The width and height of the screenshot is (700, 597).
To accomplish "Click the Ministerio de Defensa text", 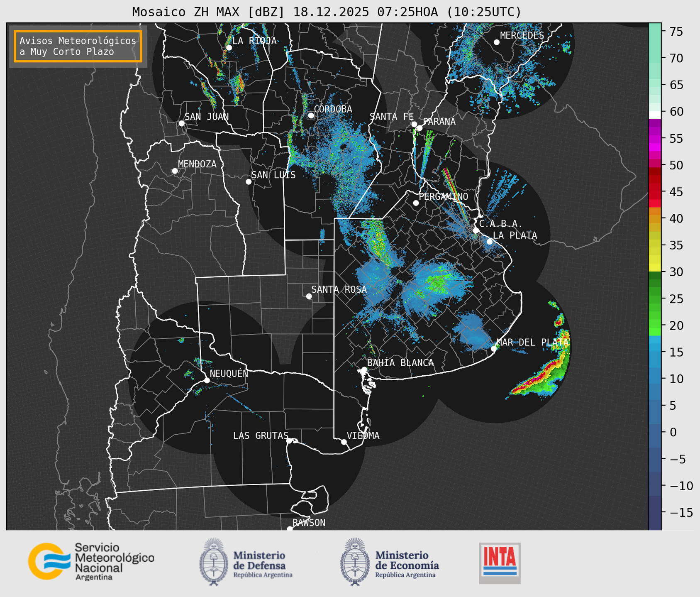I will tap(263, 564).
